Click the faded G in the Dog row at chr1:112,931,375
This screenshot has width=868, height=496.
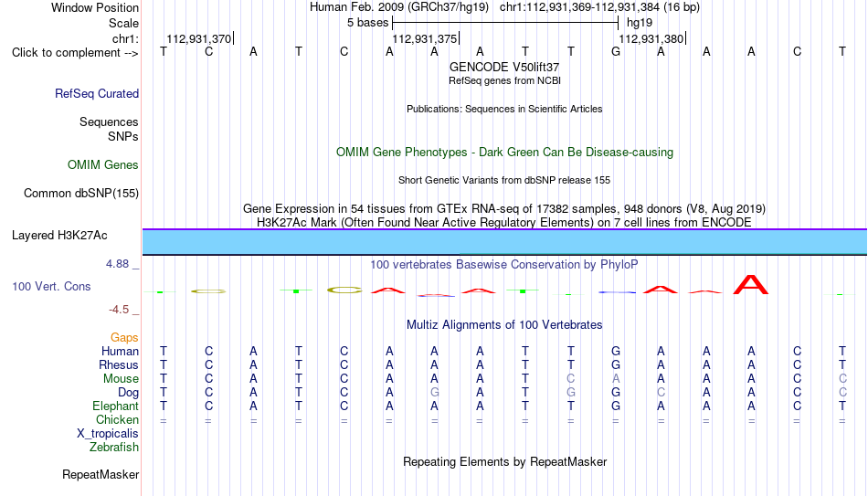(435, 393)
